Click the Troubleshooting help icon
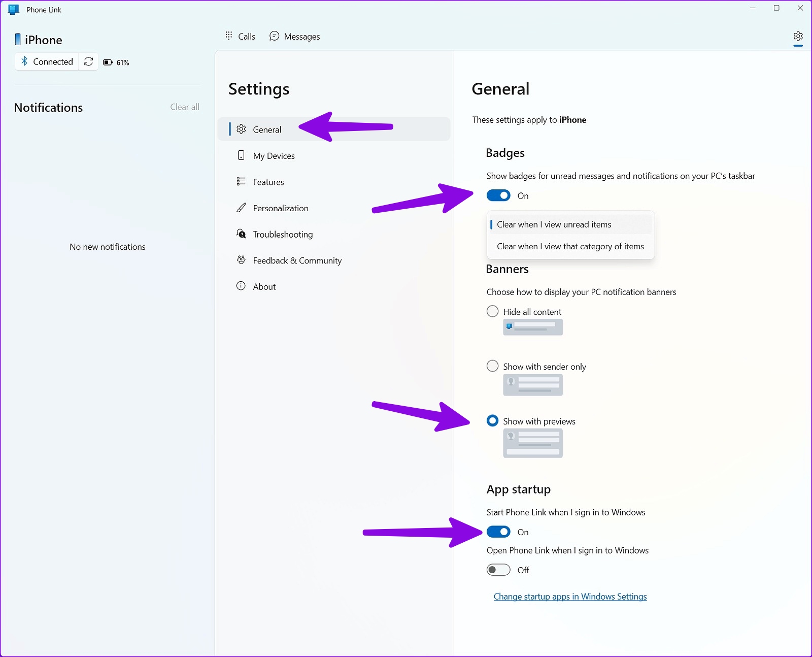 (x=241, y=234)
